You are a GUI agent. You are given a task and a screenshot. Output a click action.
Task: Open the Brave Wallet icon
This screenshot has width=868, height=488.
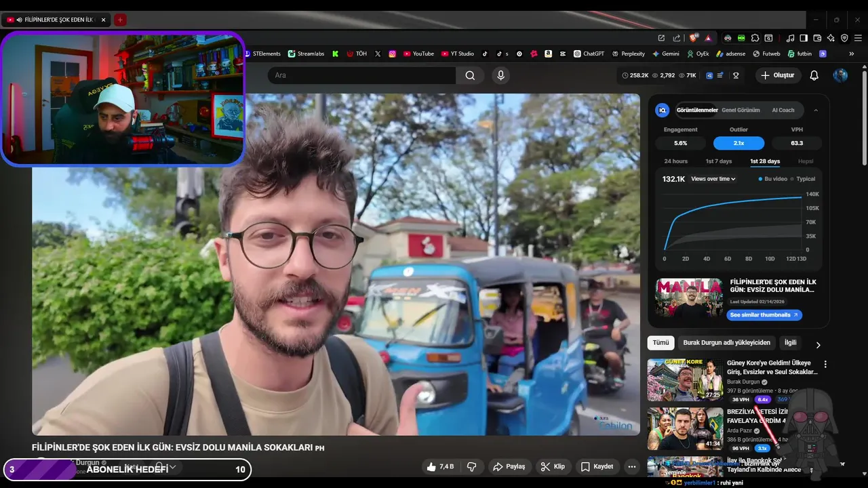[817, 38]
